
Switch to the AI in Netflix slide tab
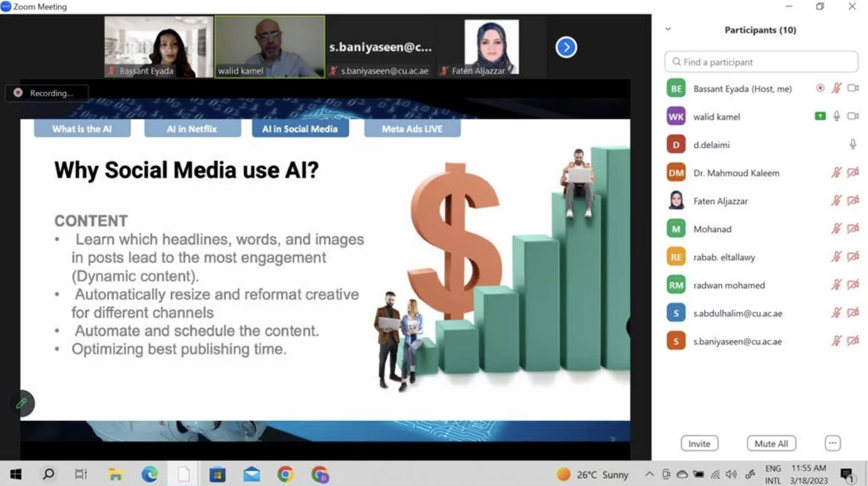tap(192, 129)
